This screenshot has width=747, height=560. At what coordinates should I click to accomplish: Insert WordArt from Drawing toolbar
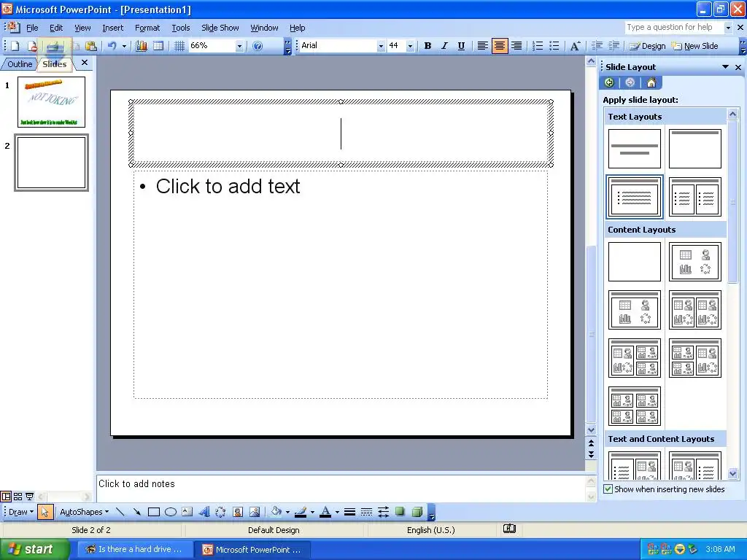pyautogui.click(x=204, y=512)
